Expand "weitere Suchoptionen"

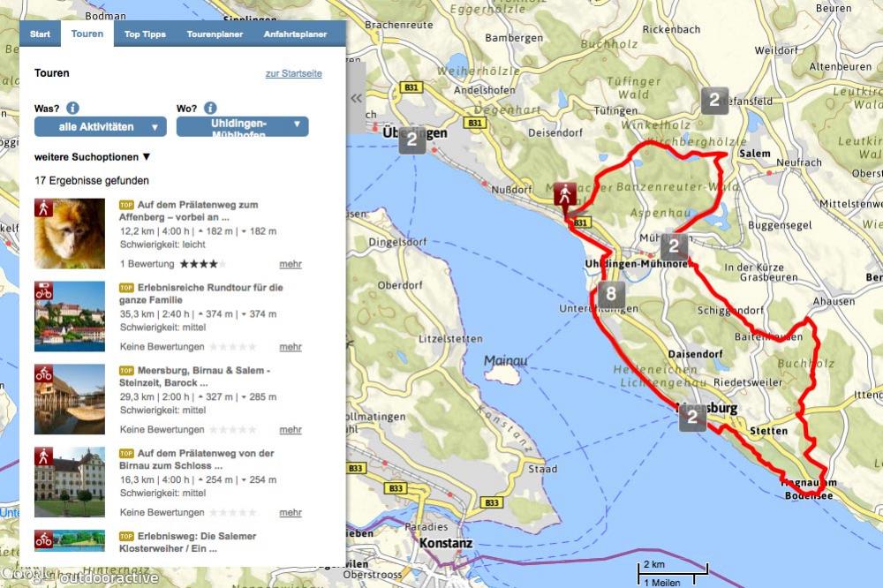pyautogui.click(x=93, y=156)
